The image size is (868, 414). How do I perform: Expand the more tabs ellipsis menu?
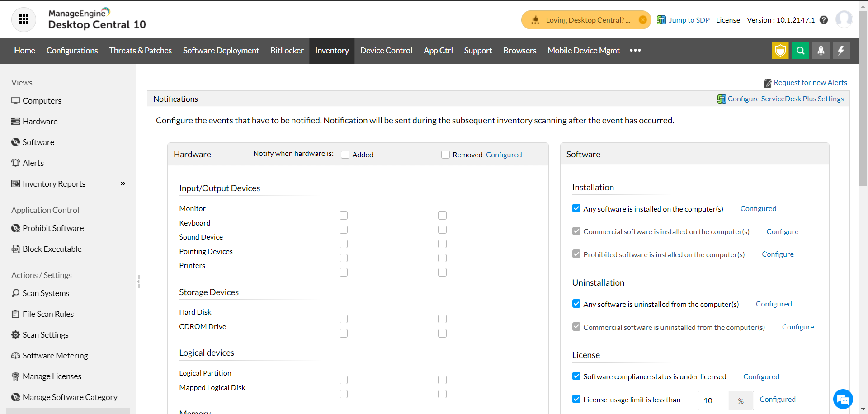pyautogui.click(x=635, y=50)
